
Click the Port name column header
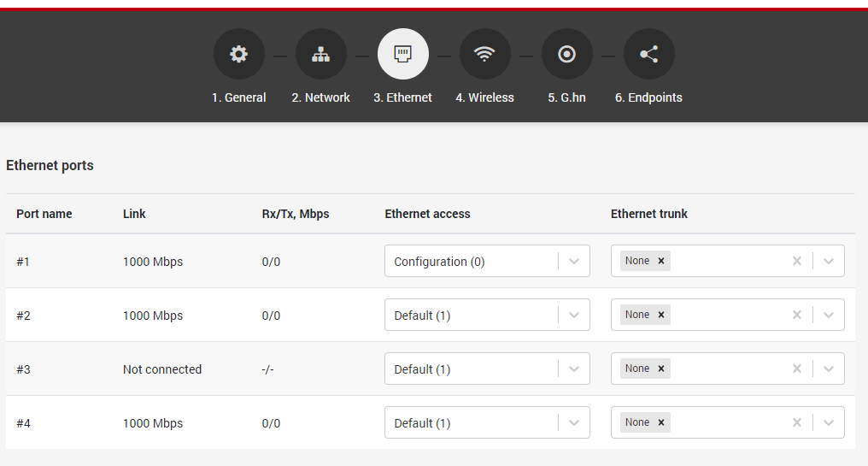(44, 214)
